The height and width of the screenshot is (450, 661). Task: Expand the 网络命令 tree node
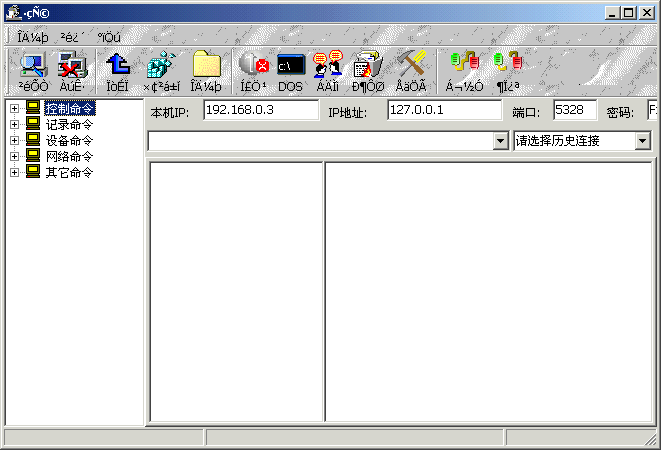(14, 156)
